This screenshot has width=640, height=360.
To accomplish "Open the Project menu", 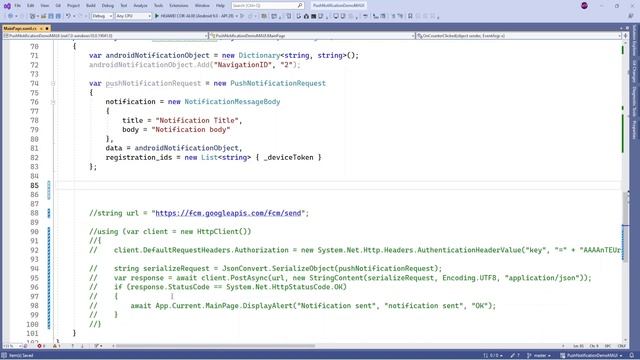I will tap(73, 6).
